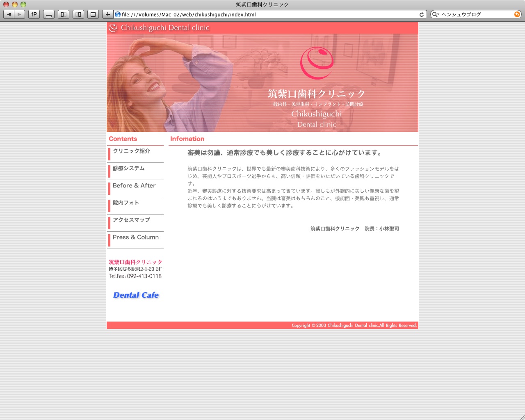Click the browser back arrow button
Image resolution: width=525 pixels, height=420 pixels.
point(9,14)
